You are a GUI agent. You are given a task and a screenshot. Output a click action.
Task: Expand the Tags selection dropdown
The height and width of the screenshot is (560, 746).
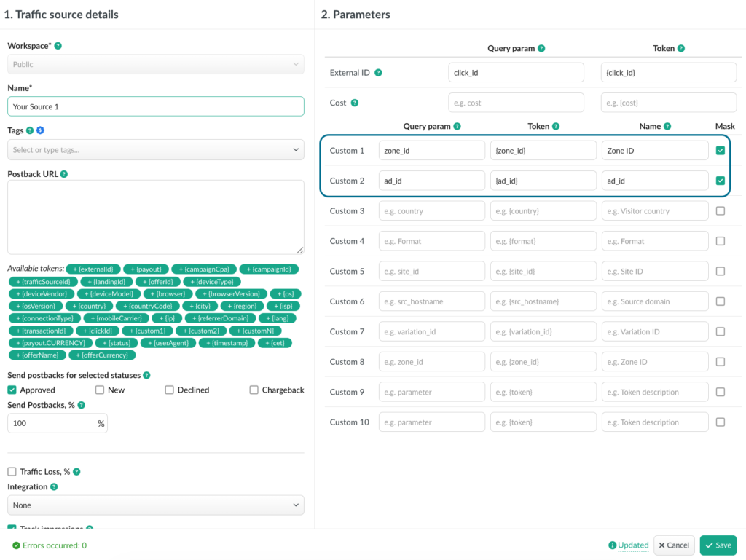[x=155, y=150]
